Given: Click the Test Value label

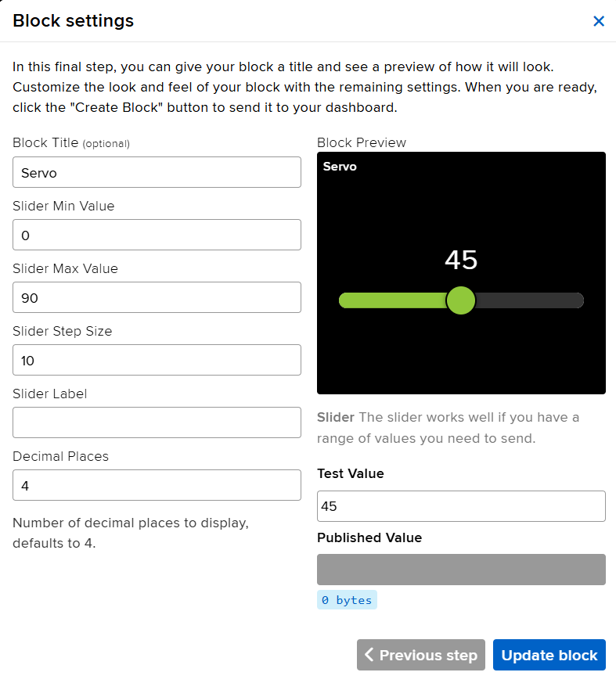Looking at the screenshot, I should point(351,473).
